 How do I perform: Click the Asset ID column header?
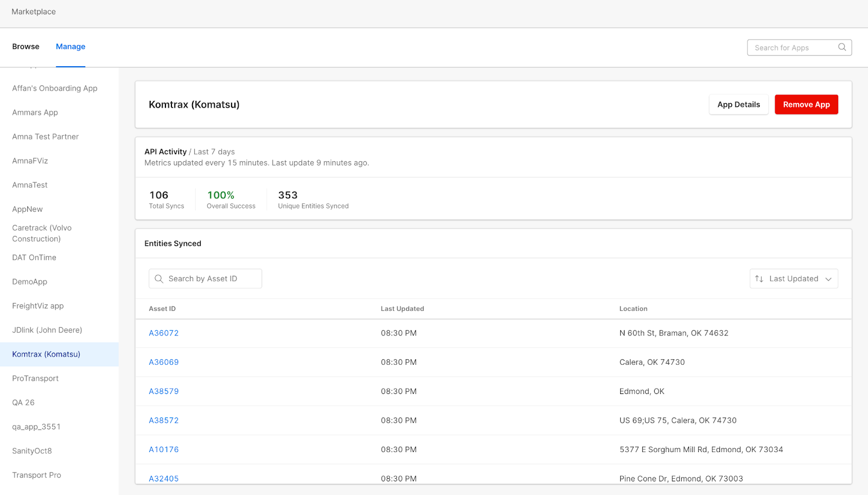pyautogui.click(x=162, y=309)
